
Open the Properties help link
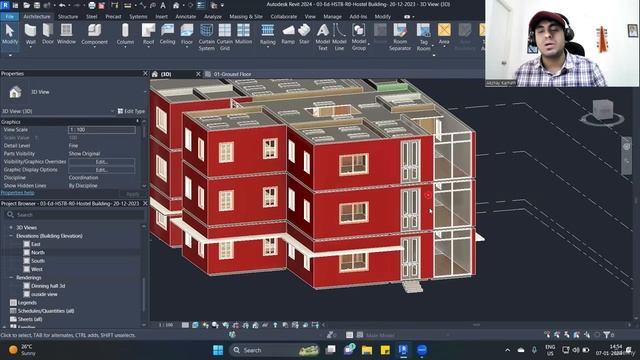pos(17,193)
